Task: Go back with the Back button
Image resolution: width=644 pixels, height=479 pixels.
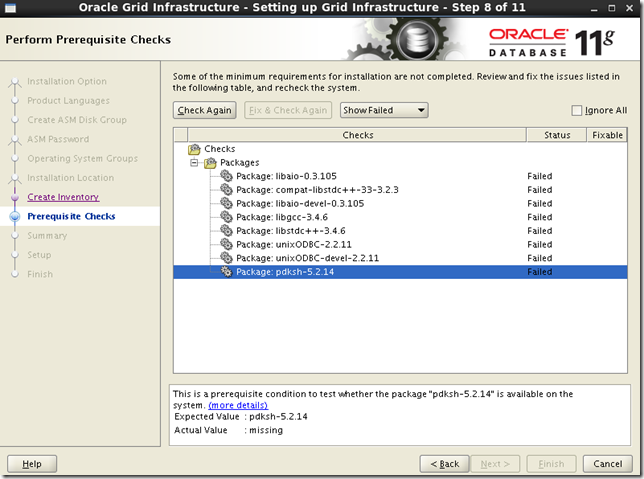Action: click(444, 464)
